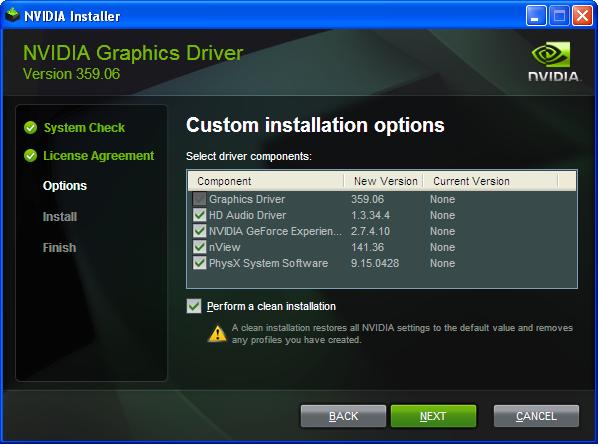Click the License Agreement green checkmark icon
The height and width of the screenshot is (446, 599).
(x=30, y=156)
